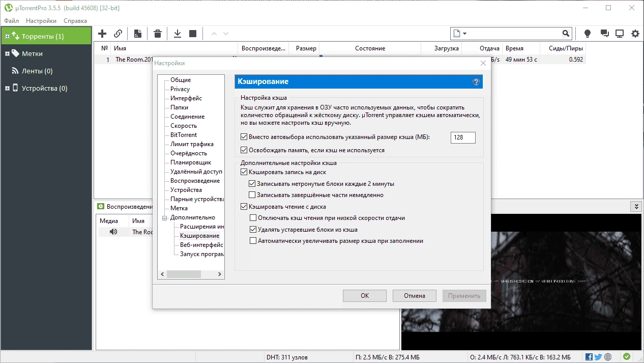
Task: Click the Состояние column header
Action: click(370, 48)
